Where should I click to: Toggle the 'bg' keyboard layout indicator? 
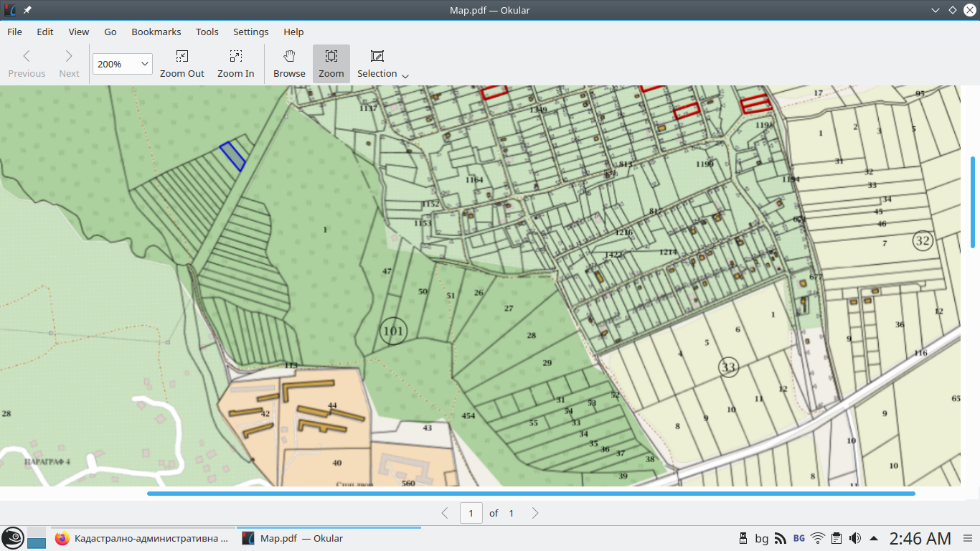762,538
